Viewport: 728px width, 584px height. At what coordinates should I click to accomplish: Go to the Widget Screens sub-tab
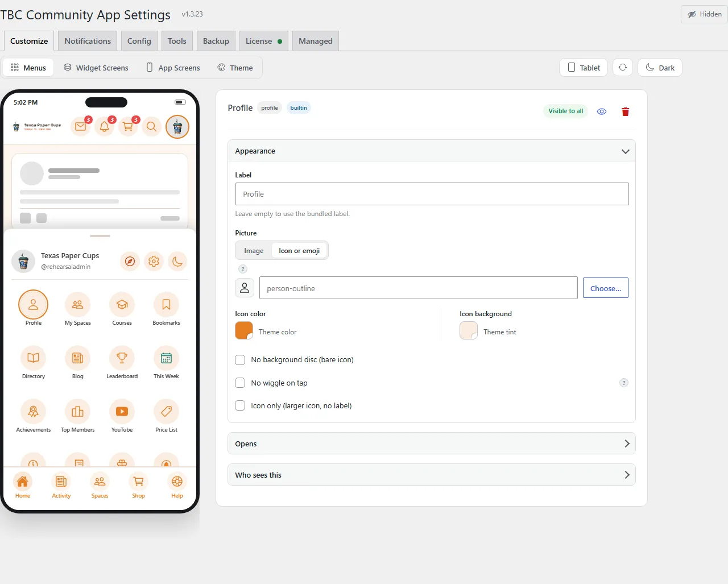click(96, 68)
